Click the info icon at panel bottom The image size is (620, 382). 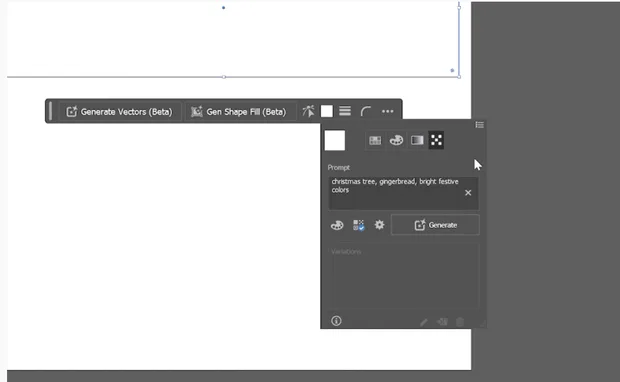336,321
